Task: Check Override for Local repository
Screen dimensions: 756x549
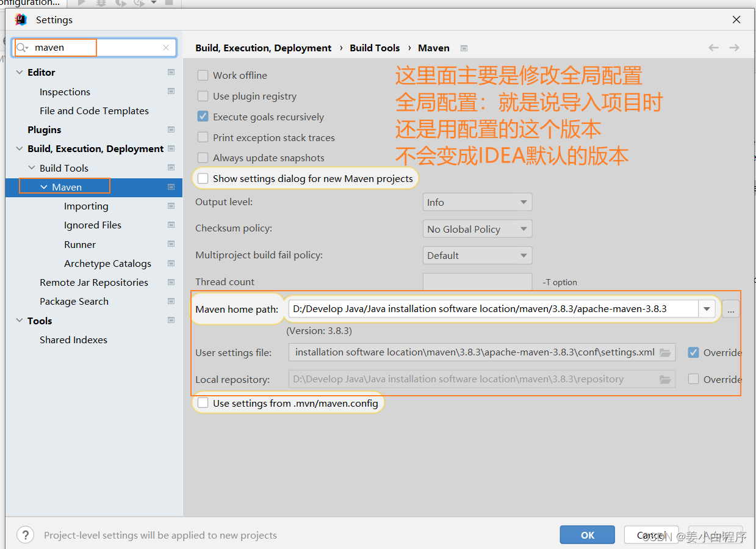Action: click(693, 379)
